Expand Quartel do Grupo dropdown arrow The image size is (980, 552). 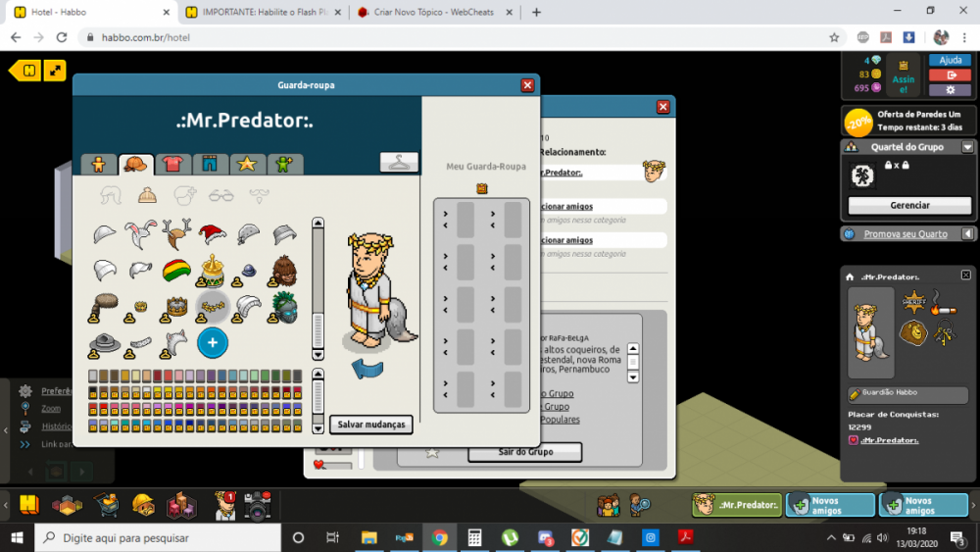(x=967, y=147)
